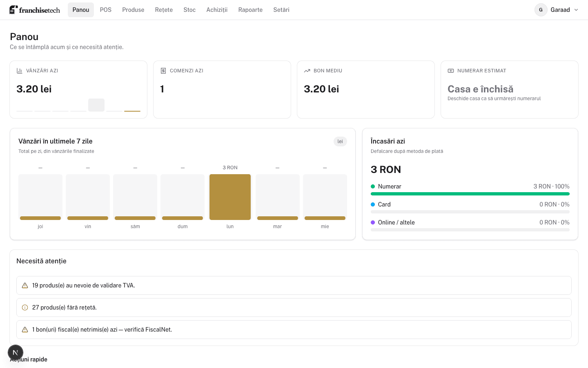
Task: Select the gold bar for lun
Action: coord(230,197)
